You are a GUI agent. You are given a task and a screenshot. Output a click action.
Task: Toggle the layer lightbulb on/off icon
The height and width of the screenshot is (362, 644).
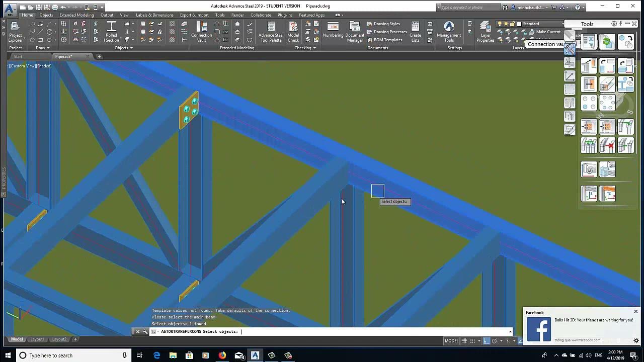500,24
